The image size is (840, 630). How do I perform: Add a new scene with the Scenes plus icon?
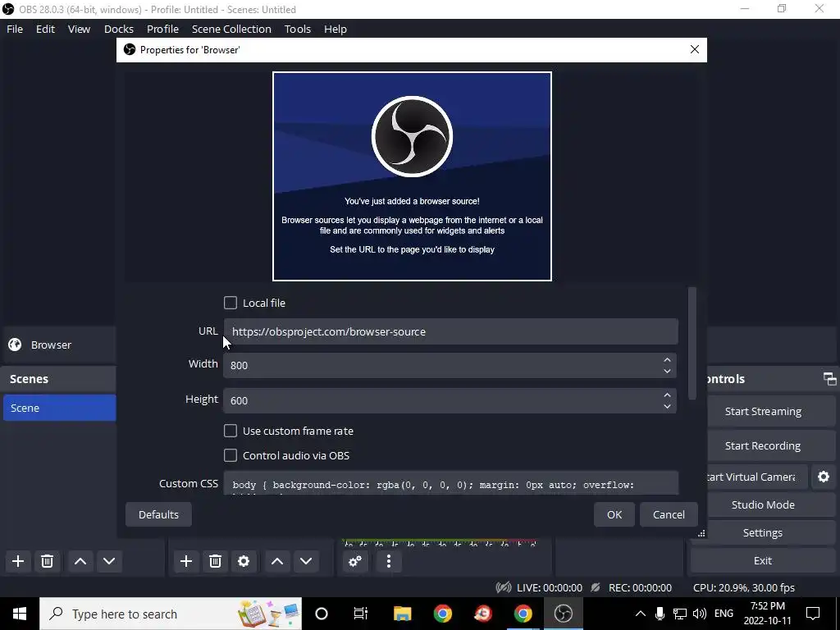[18, 561]
